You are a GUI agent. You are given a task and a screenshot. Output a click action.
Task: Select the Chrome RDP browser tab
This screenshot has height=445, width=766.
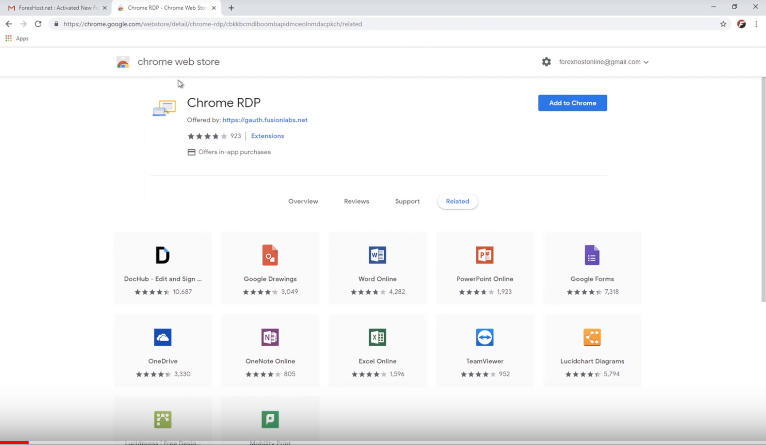[167, 8]
